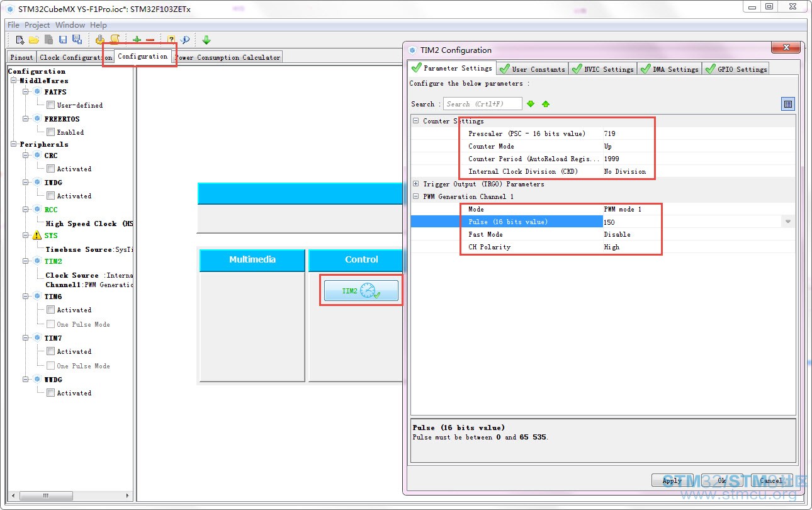This screenshot has width=812, height=510.
Task: Click the Multimedia panel header
Action: [x=252, y=260]
